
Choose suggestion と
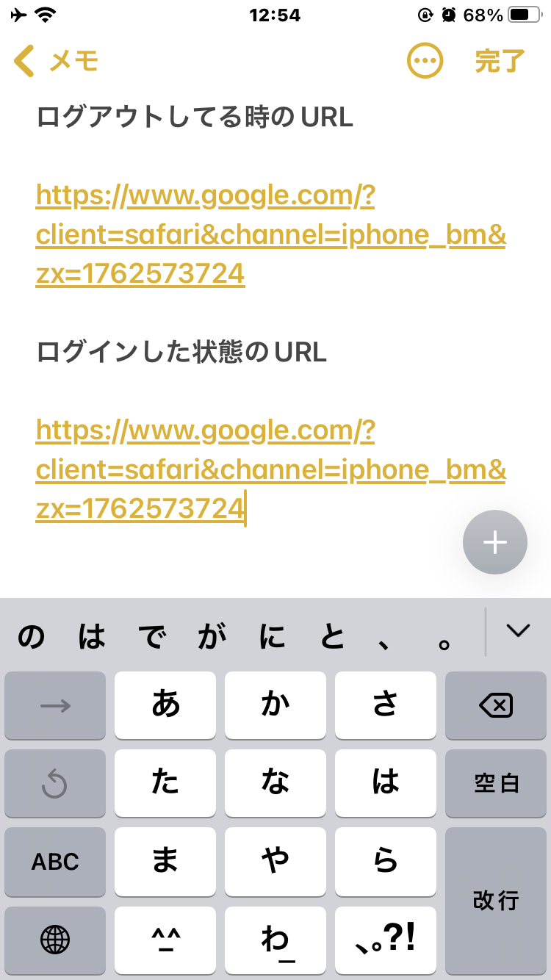pos(333,637)
